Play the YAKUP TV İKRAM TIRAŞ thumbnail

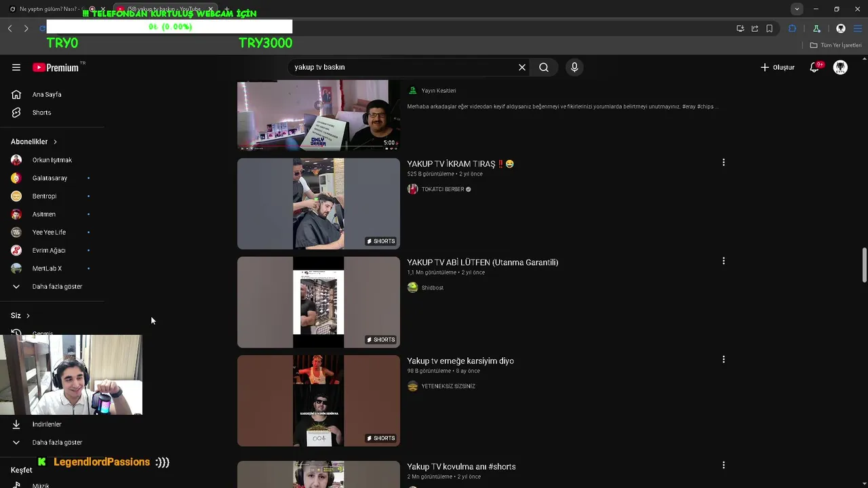pos(319,203)
